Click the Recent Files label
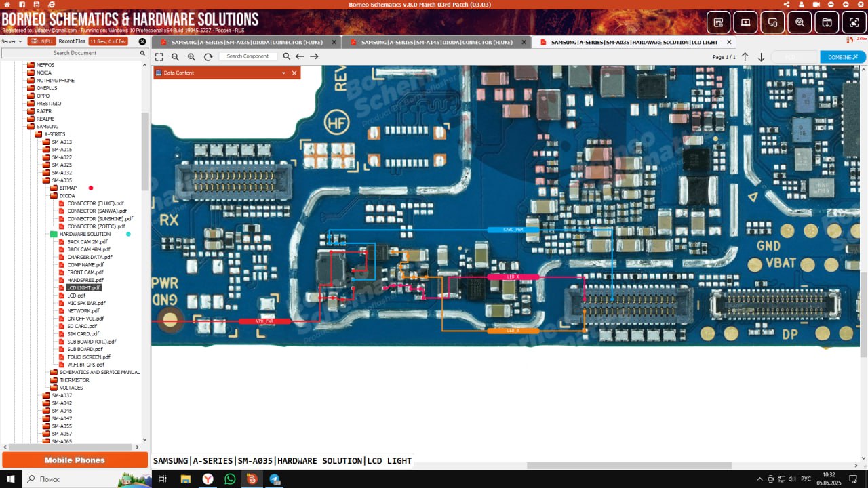Image resolution: width=868 pixels, height=488 pixels. pyautogui.click(x=72, y=41)
